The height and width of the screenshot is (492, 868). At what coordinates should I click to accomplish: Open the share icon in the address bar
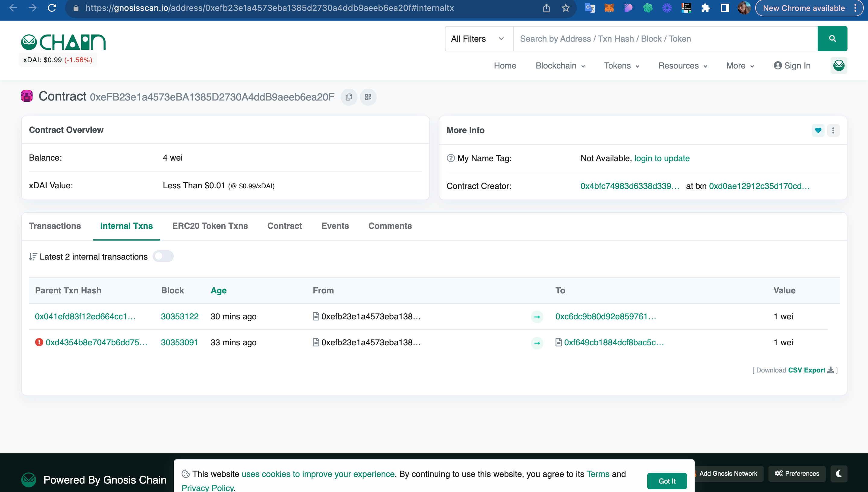click(x=546, y=8)
